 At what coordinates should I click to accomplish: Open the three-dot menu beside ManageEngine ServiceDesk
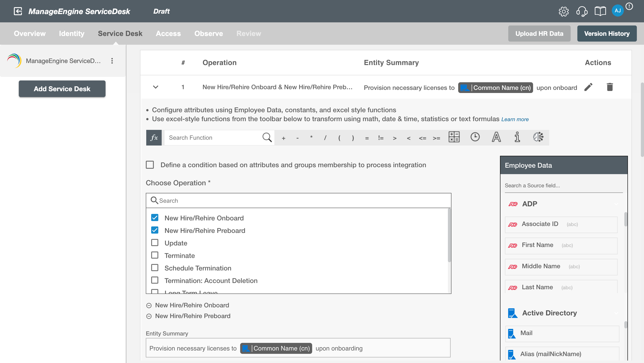point(112,61)
